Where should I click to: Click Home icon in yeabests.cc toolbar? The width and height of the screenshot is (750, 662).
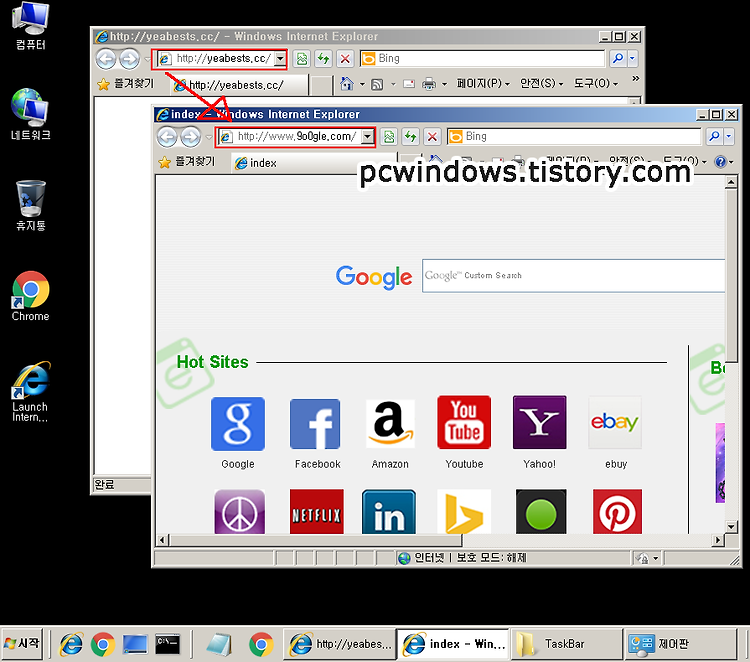tap(347, 84)
